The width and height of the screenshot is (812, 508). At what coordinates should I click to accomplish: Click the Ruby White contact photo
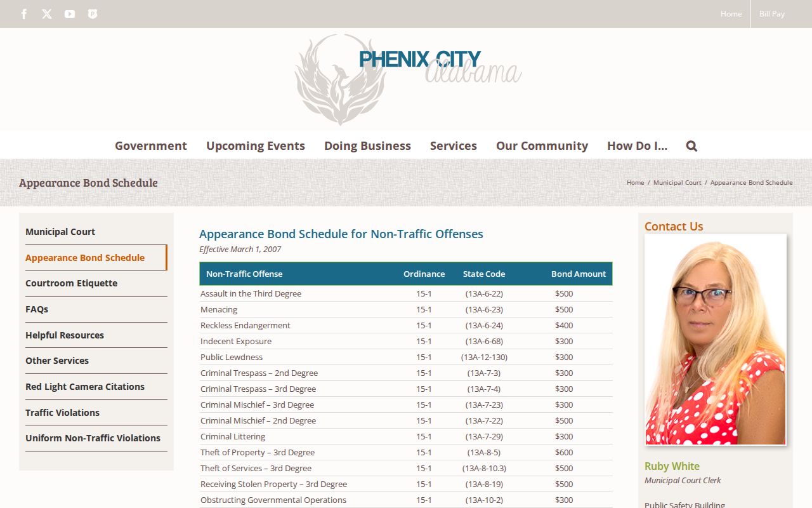click(x=716, y=339)
